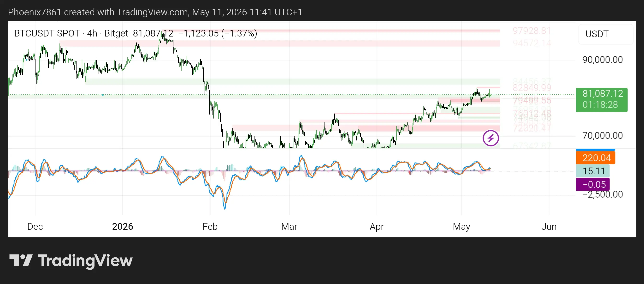Click the 90,000.00 price axis label
644x284 pixels.
point(603,60)
